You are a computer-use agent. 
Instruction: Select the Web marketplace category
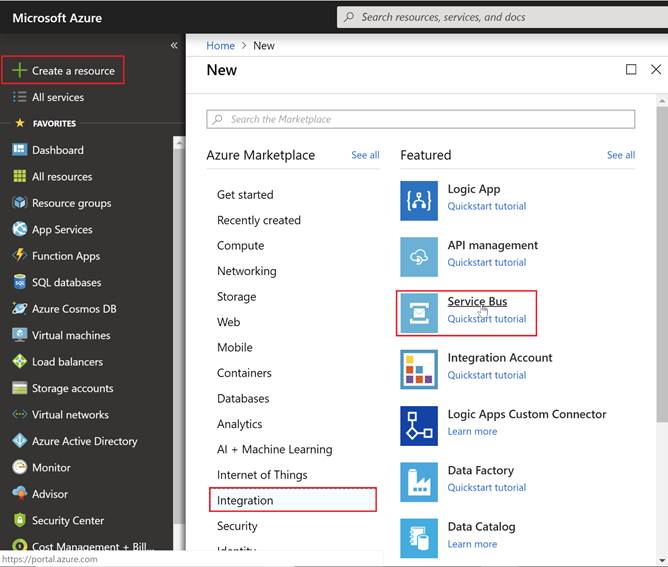point(228,322)
